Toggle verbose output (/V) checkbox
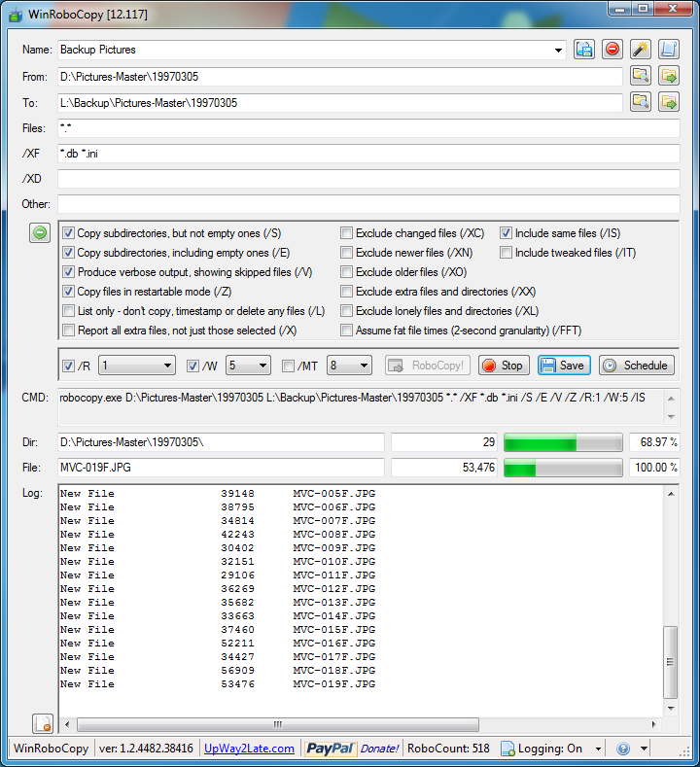The height and width of the screenshot is (767, 700). 68,272
